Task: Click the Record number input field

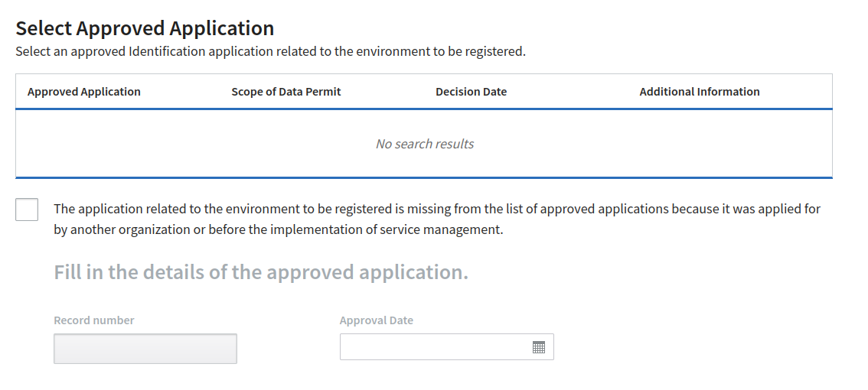Action: (145, 349)
